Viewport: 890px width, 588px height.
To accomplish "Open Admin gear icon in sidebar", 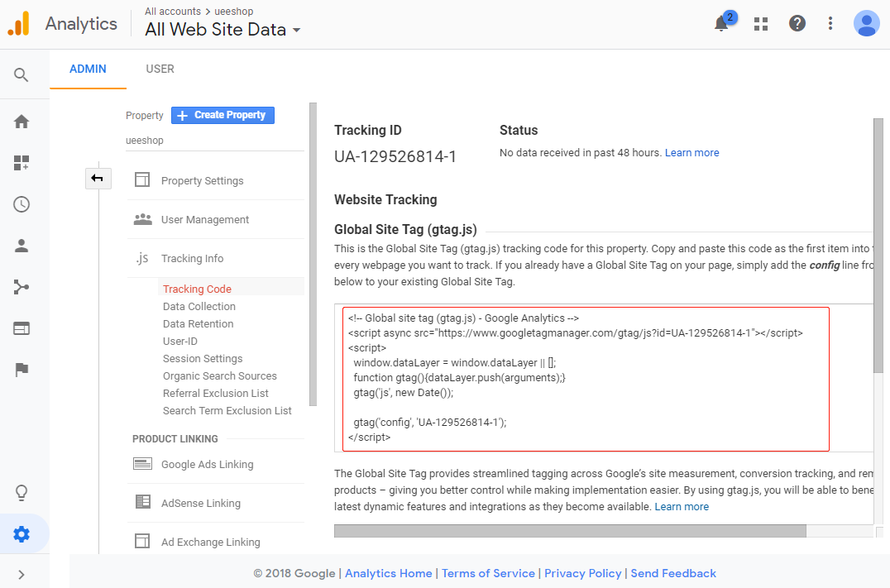I will pyautogui.click(x=22, y=534).
